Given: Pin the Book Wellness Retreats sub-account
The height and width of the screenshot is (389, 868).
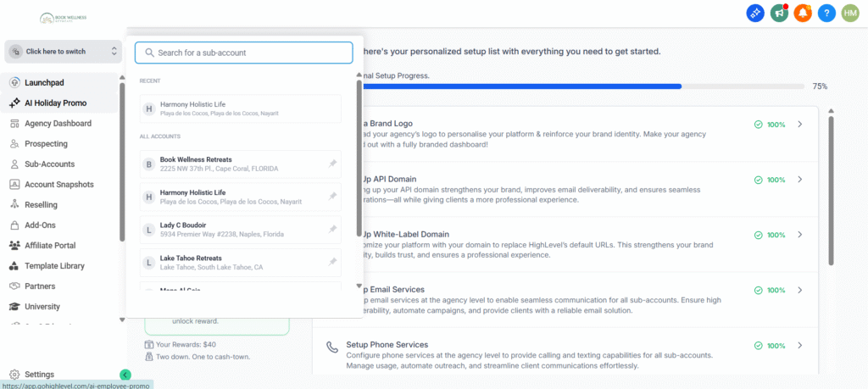Looking at the screenshot, I should pyautogui.click(x=332, y=164).
